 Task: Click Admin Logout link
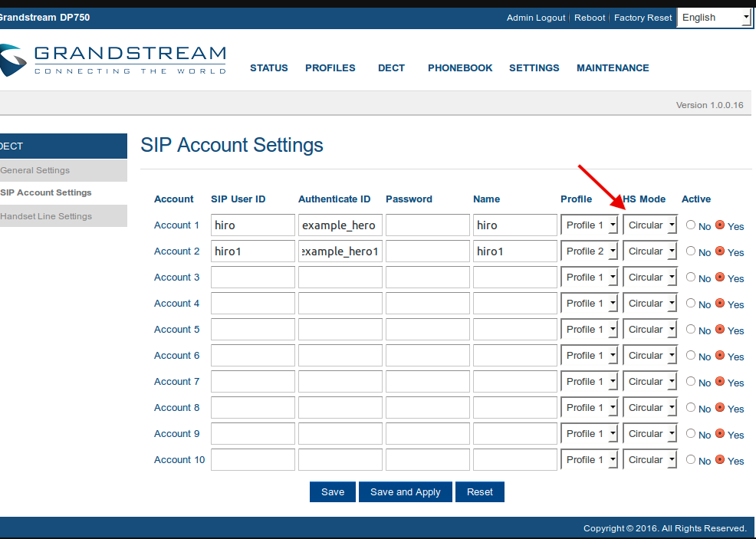pos(536,18)
